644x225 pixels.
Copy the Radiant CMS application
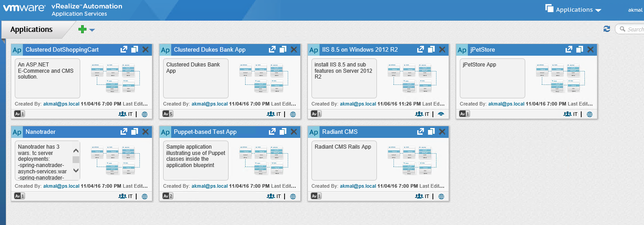431,132
